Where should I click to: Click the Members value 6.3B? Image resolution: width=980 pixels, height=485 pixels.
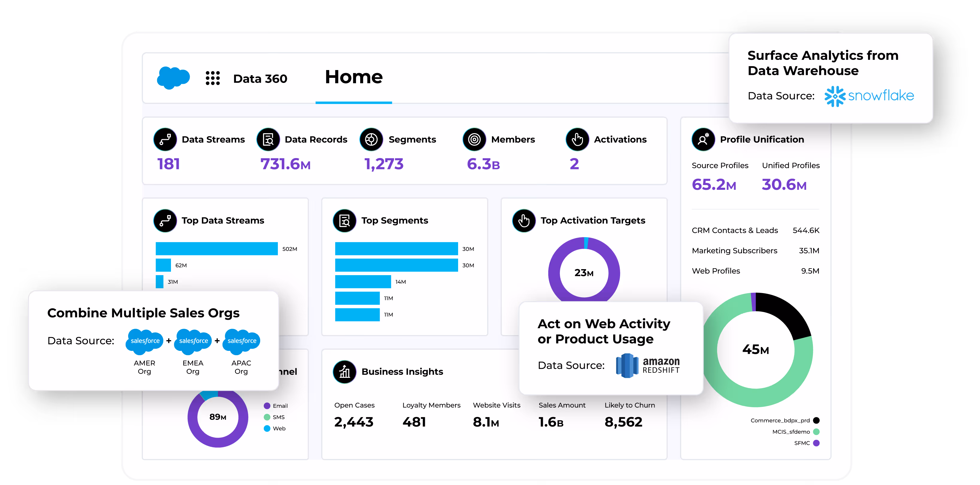coord(483,164)
